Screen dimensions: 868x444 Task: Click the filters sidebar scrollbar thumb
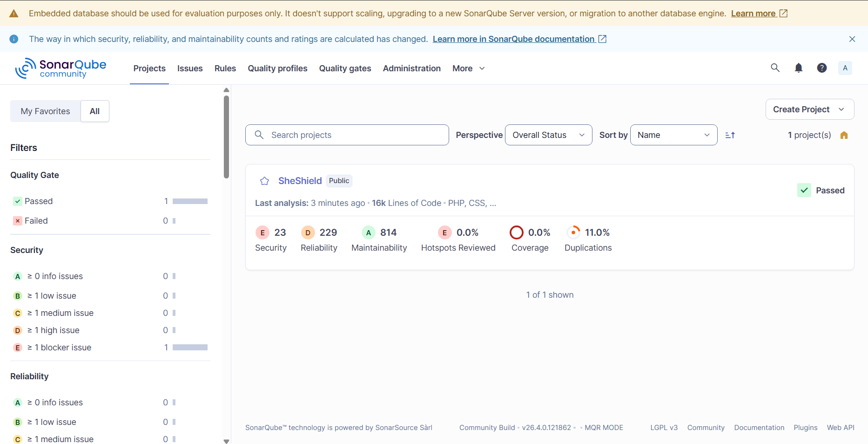[227, 137]
